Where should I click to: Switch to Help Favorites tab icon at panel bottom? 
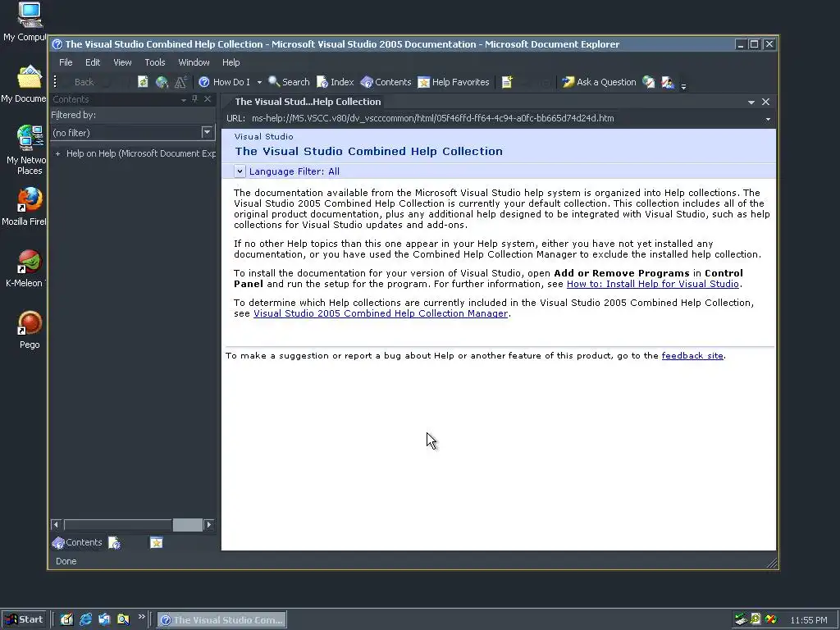click(x=156, y=543)
